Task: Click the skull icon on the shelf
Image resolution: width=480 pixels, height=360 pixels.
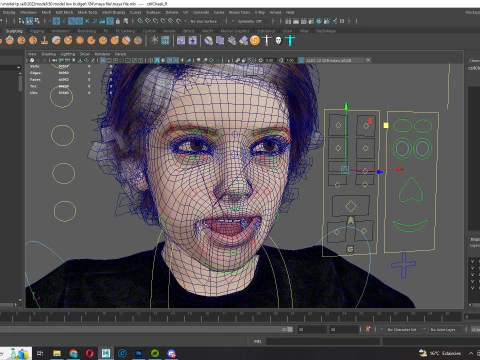Action: (x=278, y=41)
